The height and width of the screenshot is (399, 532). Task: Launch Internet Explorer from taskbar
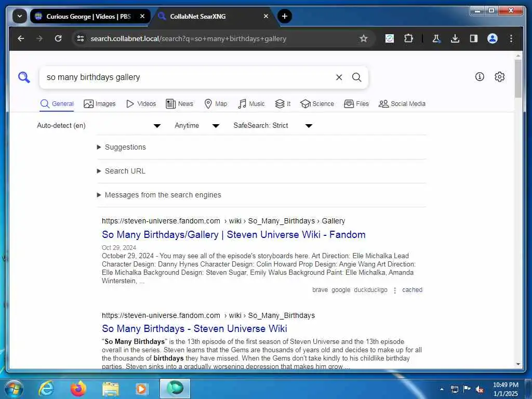click(46, 389)
